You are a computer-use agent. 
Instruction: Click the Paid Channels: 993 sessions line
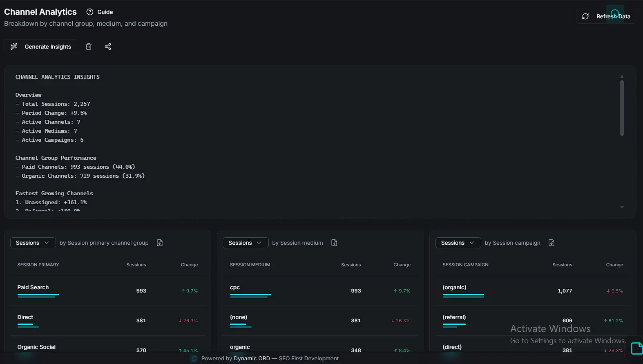[x=75, y=167]
